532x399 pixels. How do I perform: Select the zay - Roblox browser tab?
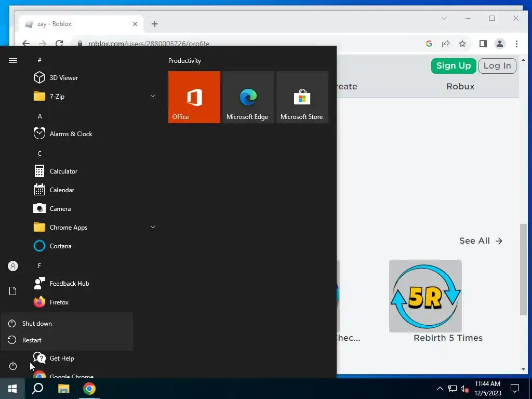(x=81, y=24)
